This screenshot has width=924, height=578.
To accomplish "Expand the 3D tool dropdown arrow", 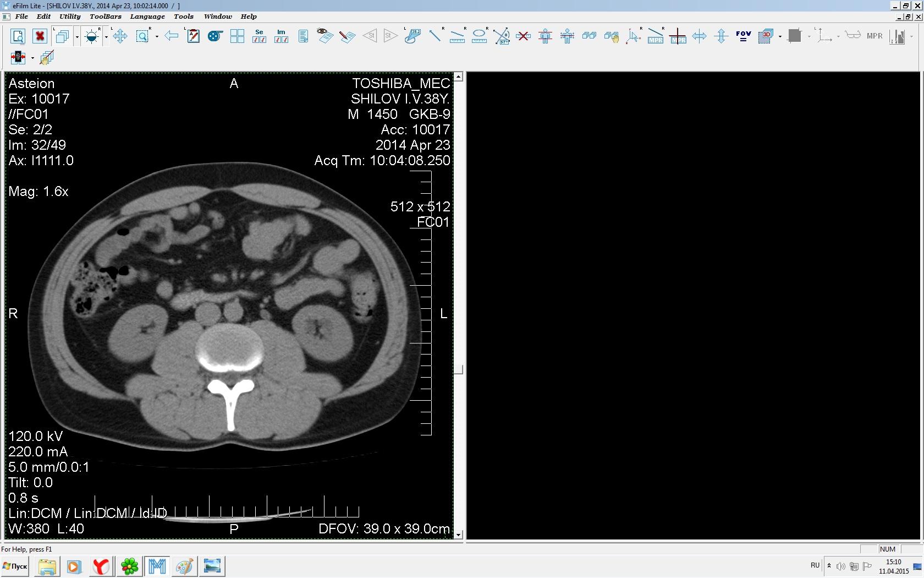I will click(780, 37).
